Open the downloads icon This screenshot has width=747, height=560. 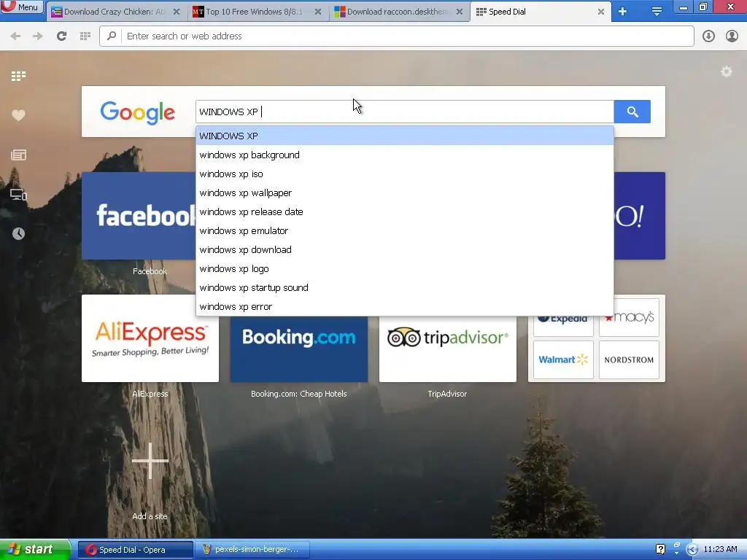(708, 36)
